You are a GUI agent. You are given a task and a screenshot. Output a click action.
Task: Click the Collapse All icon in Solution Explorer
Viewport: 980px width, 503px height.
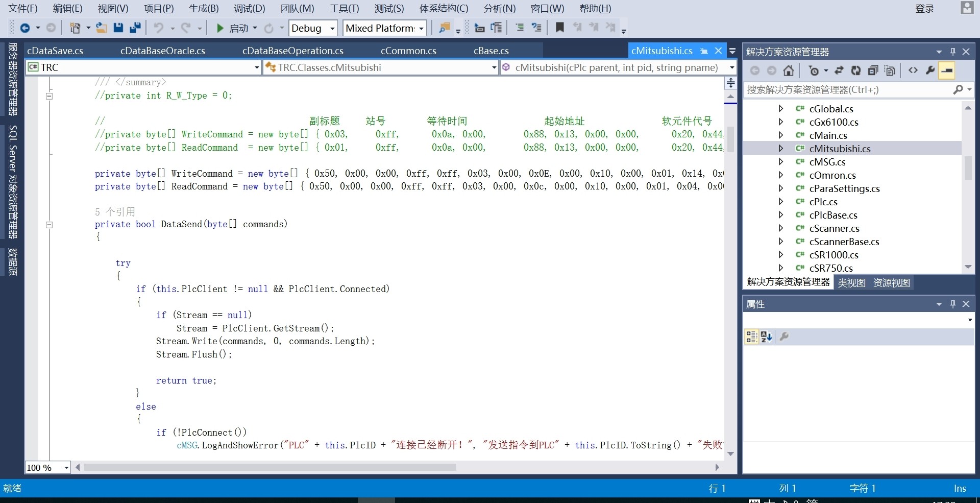[x=873, y=70]
